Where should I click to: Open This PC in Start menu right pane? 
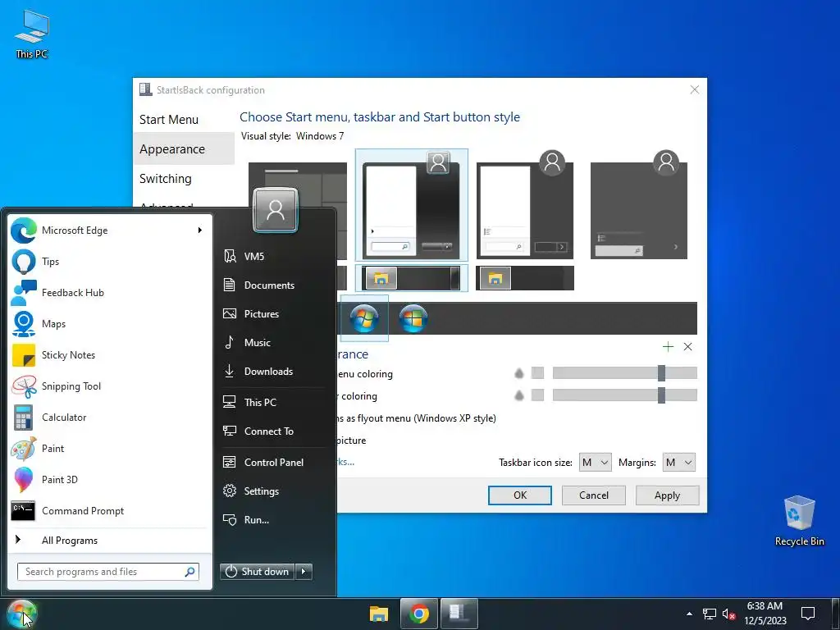[x=274, y=402]
